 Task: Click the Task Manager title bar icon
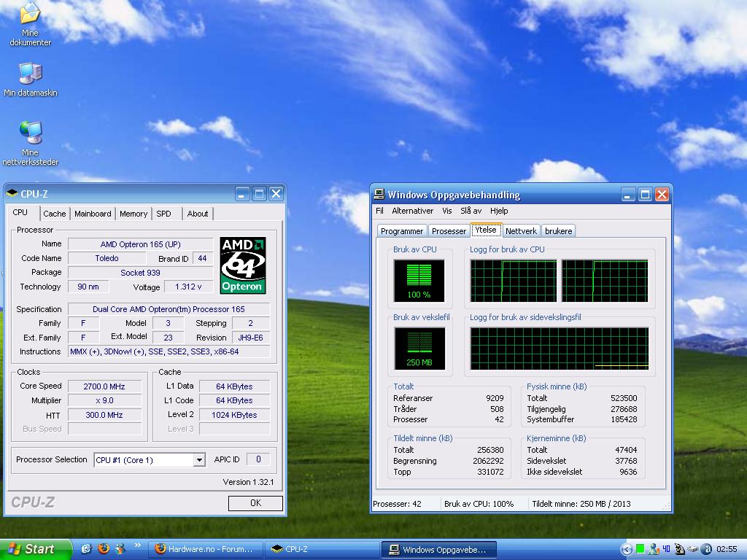tap(379, 194)
